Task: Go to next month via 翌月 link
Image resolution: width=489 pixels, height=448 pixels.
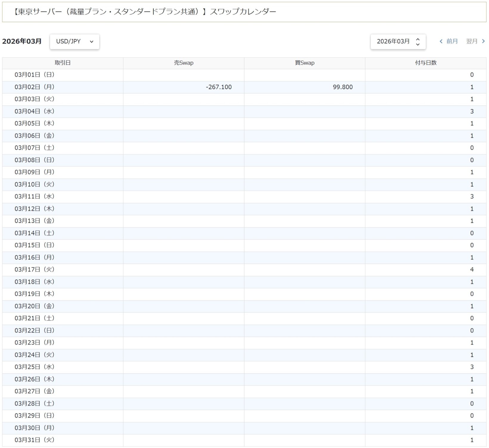Action: click(476, 41)
